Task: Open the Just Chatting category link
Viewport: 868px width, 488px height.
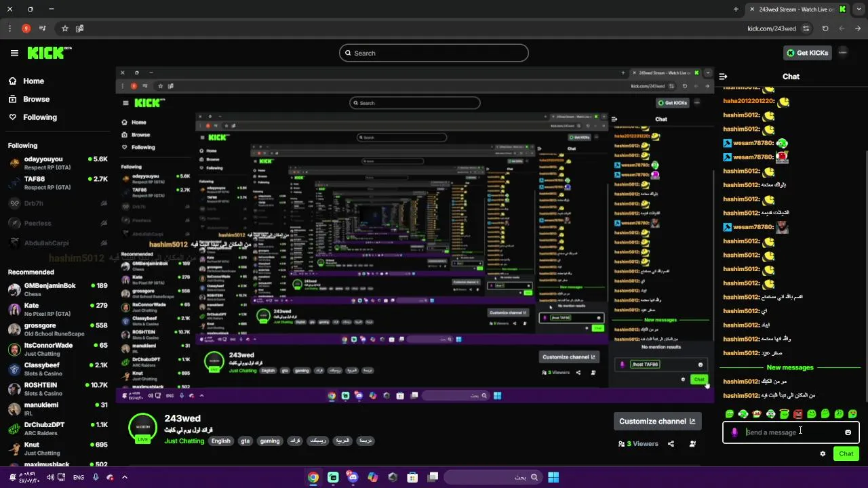Action: [184, 441]
